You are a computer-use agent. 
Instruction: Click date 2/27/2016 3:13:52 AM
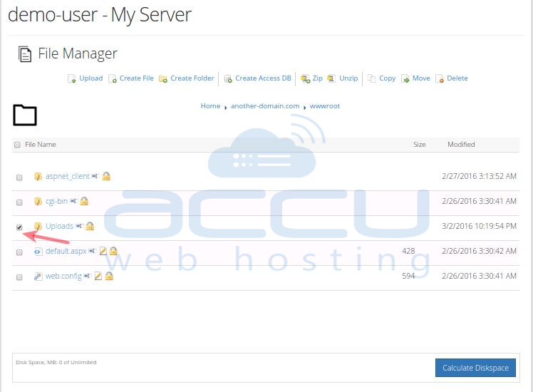click(x=479, y=176)
